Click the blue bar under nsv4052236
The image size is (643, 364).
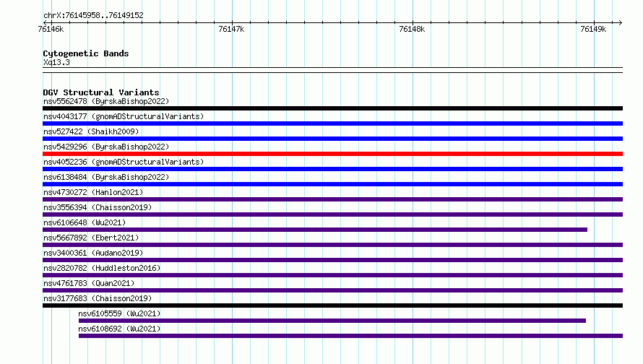[332, 169]
